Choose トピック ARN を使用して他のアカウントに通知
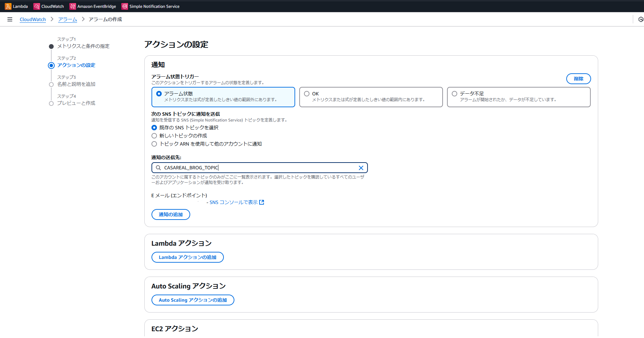Viewport: 644px width, 338px height. coord(154,144)
